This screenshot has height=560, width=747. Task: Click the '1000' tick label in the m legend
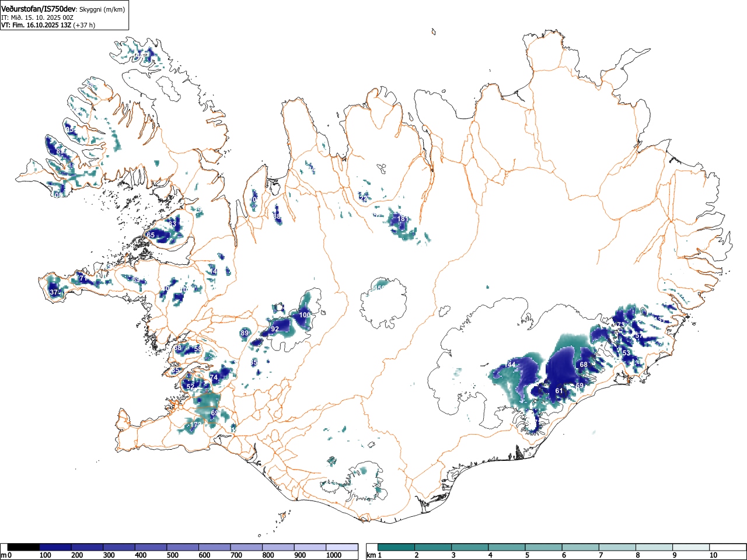point(334,555)
